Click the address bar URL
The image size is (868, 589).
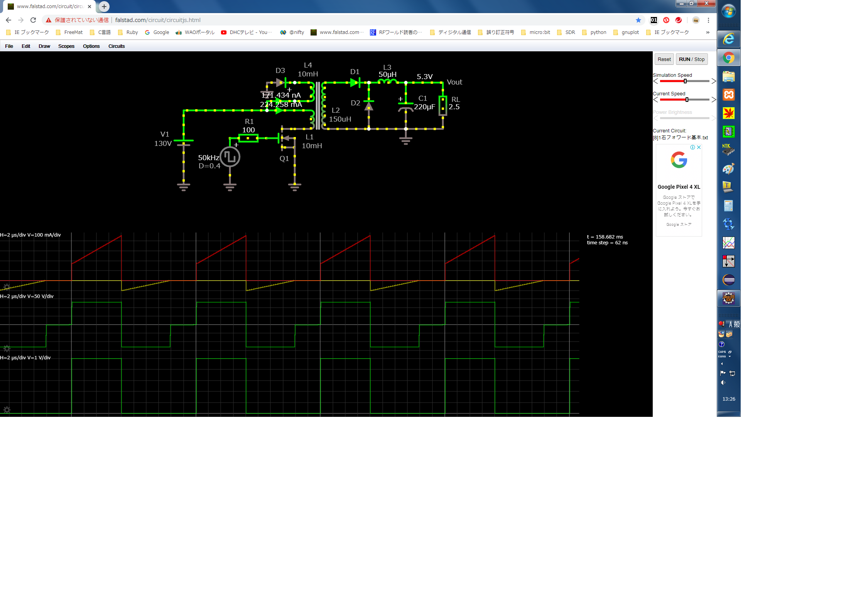tap(158, 20)
